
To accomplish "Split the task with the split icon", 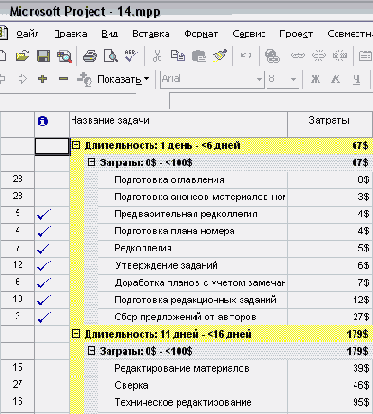I will 340,56.
